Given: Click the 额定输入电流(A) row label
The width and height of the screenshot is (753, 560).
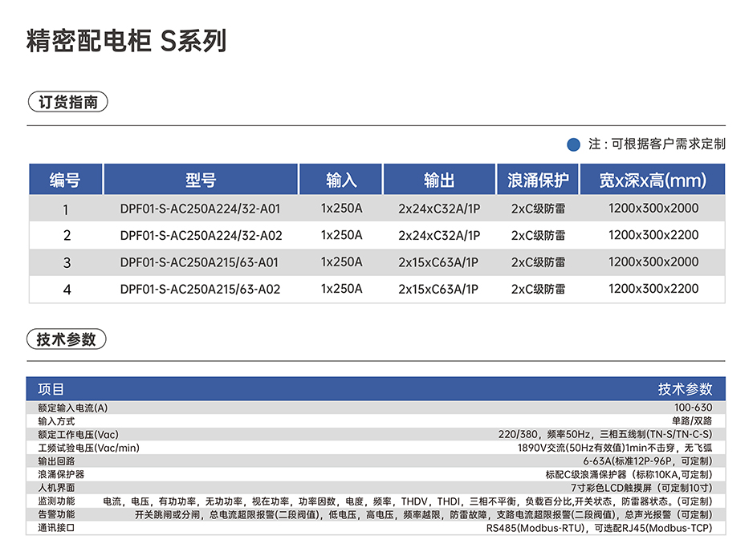Looking at the screenshot, I should point(72,408).
